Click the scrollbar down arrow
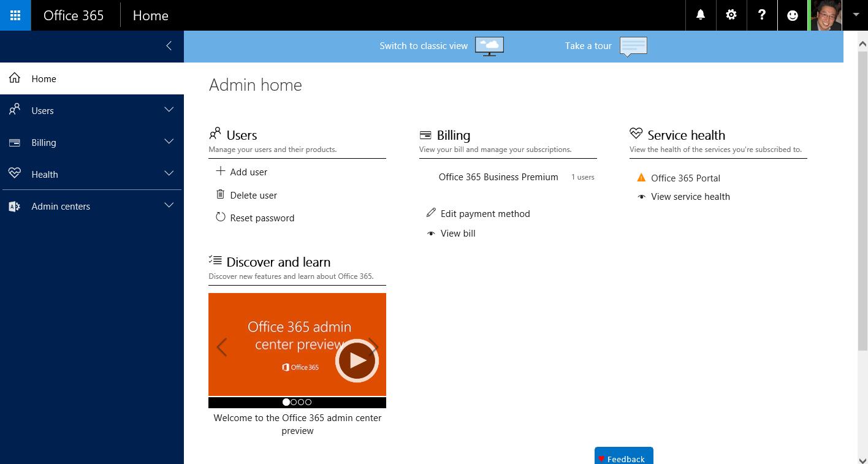This screenshot has height=464, width=868. pos(862,460)
